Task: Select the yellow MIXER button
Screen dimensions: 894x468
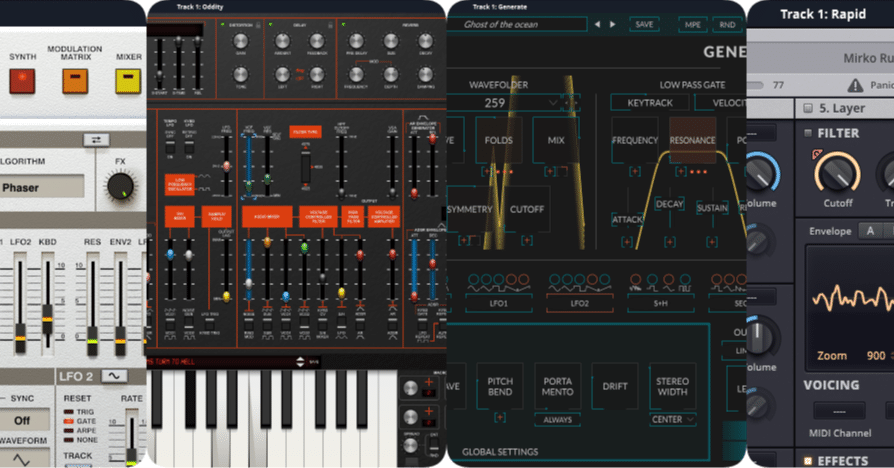Action: [x=128, y=81]
